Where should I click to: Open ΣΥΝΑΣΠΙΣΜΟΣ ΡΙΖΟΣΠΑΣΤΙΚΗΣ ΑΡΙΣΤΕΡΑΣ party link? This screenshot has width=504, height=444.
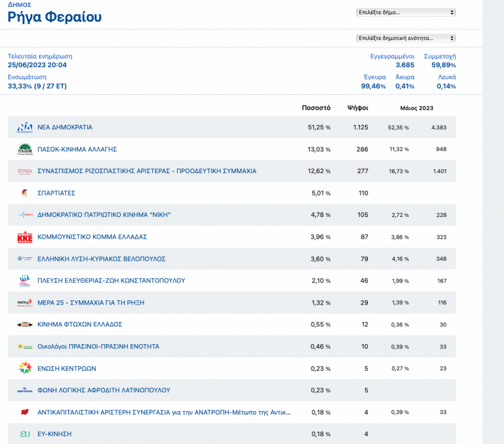147,171
